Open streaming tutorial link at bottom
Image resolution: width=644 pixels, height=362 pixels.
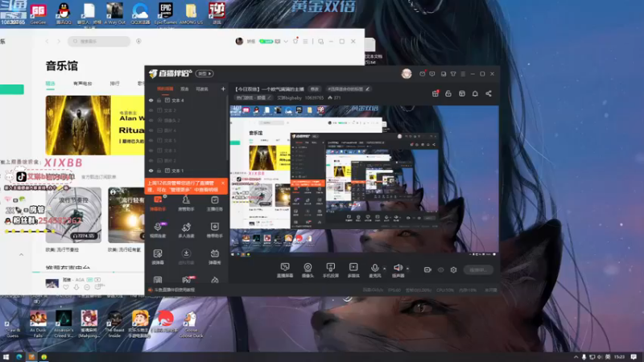[x=171, y=290]
